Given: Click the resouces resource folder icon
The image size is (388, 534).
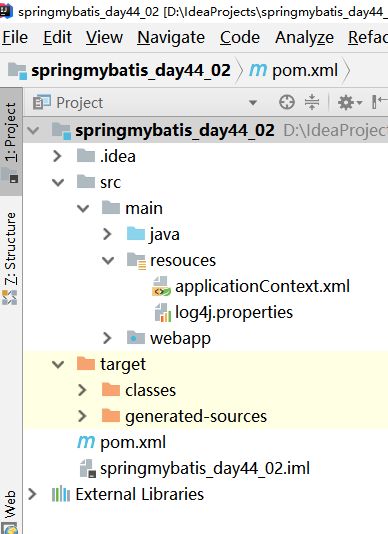Looking at the screenshot, I should pos(136,261).
